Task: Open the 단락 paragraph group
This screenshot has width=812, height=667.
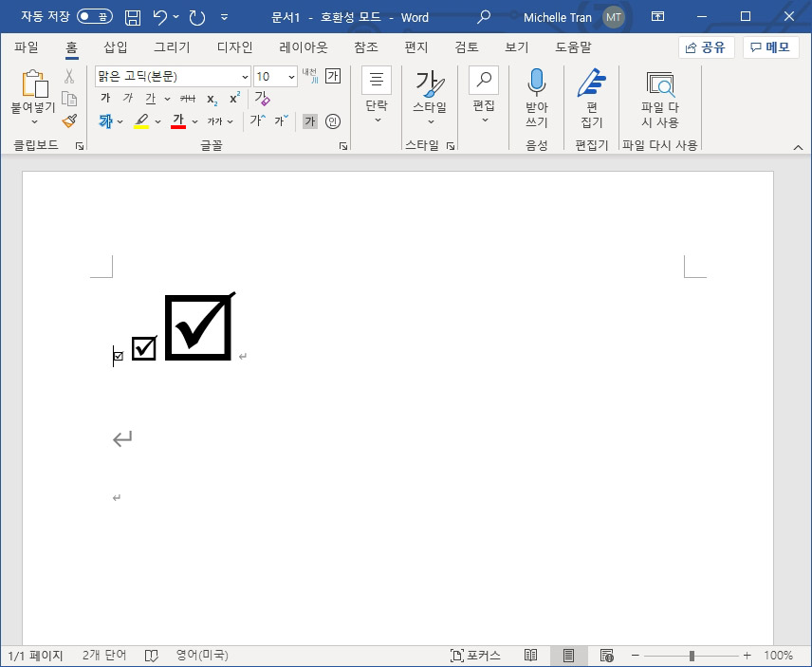Action: pyautogui.click(x=377, y=96)
